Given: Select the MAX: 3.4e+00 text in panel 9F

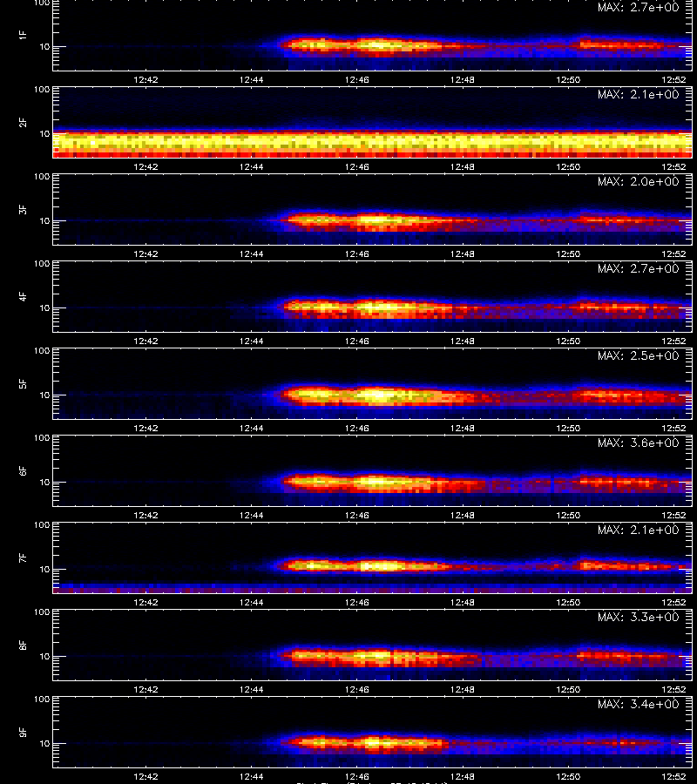Looking at the screenshot, I should tap(638, 704).
